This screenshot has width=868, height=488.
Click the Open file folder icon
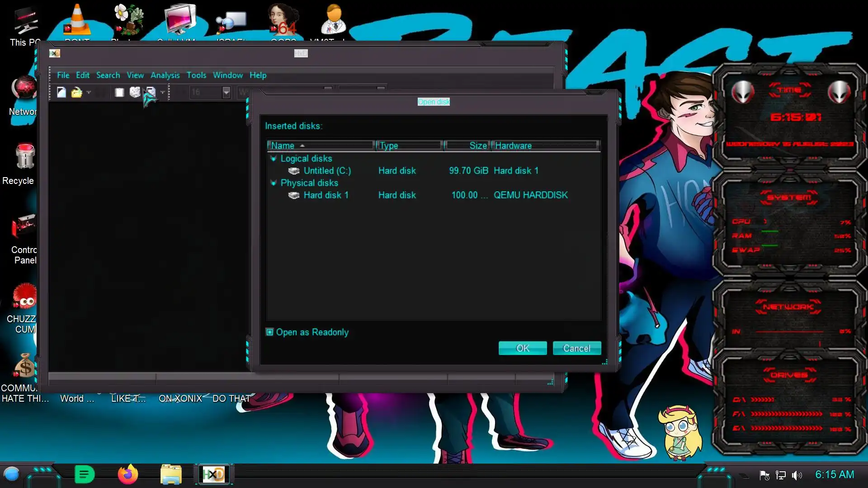click(x=76, y=92)
